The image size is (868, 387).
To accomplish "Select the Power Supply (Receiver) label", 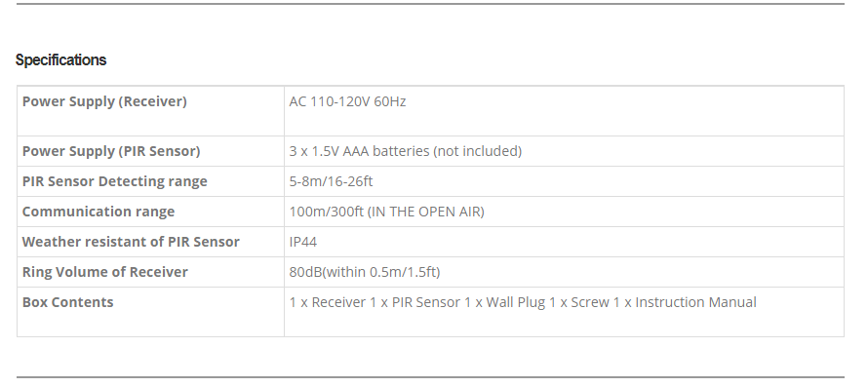I will click(104, 101).
